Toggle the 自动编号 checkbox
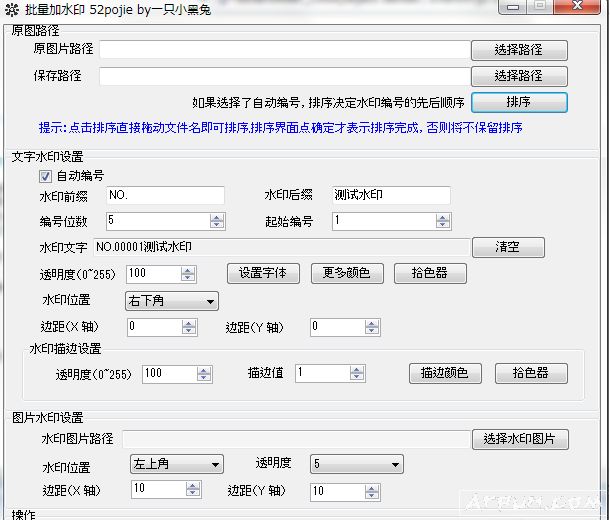Image resolution: width=610 pixels, height=520 pixels. (x=45, y=176)
